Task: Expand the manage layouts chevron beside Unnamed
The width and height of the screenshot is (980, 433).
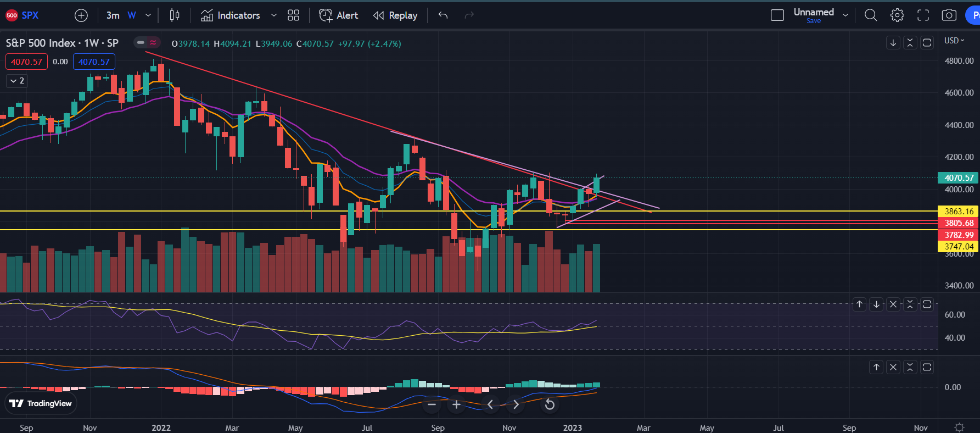Action: click(x=845, y=15)
